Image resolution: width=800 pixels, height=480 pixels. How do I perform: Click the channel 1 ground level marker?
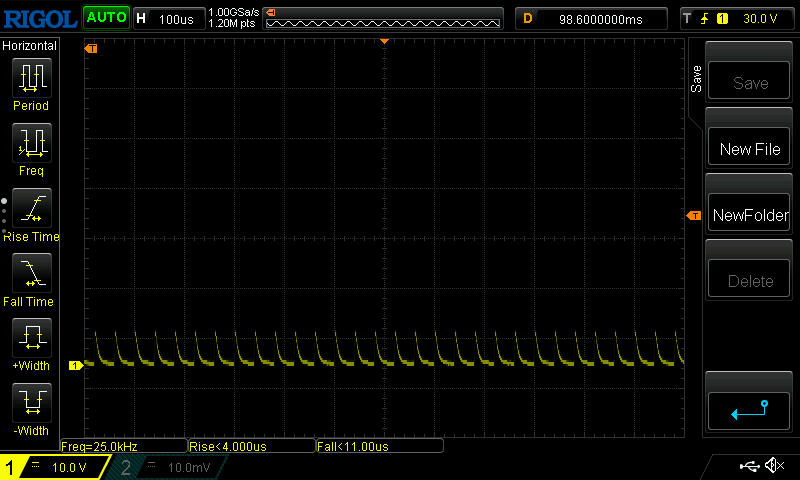[76, 365]
